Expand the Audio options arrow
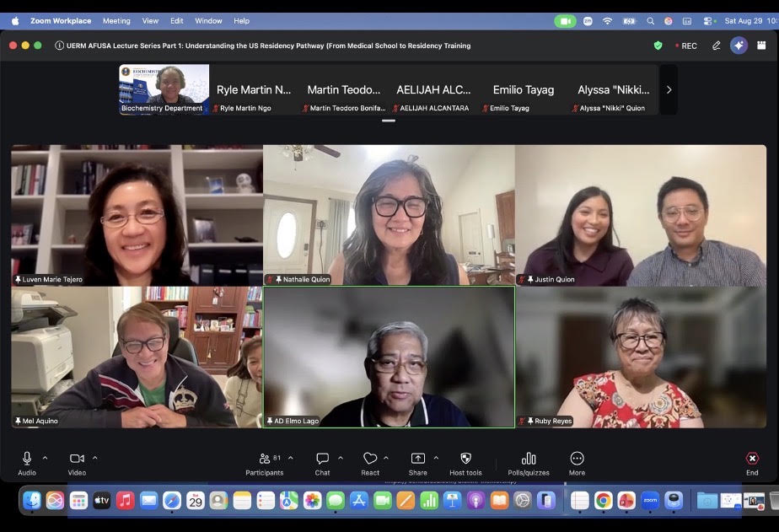This screenshot has height=532, width=779. coord(46,458)
